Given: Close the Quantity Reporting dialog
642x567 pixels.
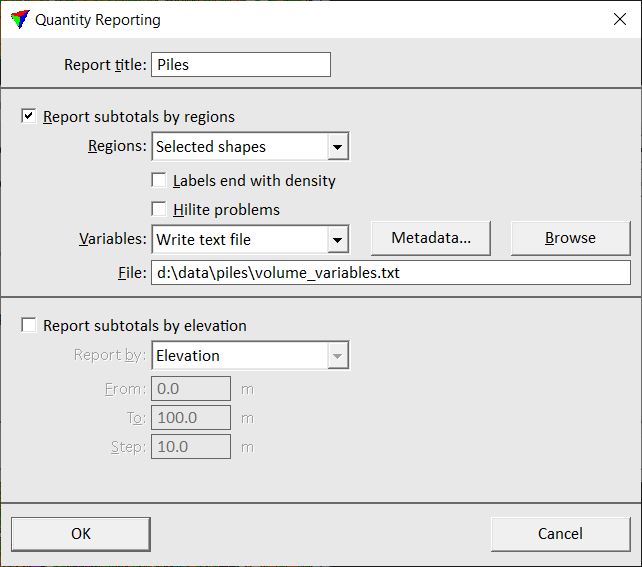Looking at the screenshot, I should 619,19.
